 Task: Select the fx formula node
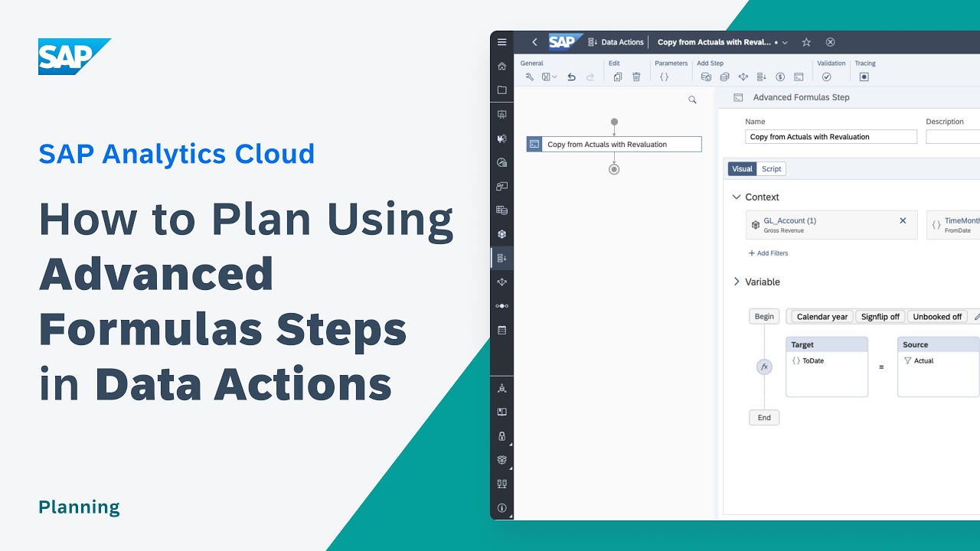pos(764,367)
